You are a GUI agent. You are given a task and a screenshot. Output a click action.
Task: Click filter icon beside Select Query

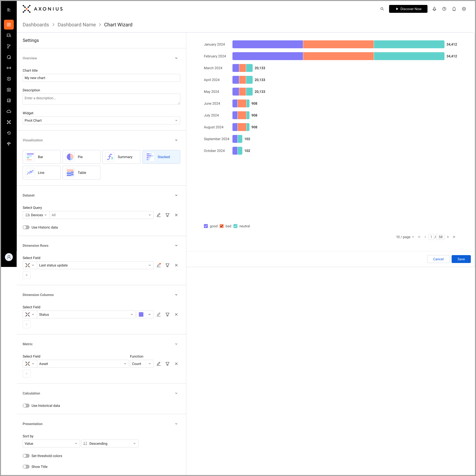point(167,215)
